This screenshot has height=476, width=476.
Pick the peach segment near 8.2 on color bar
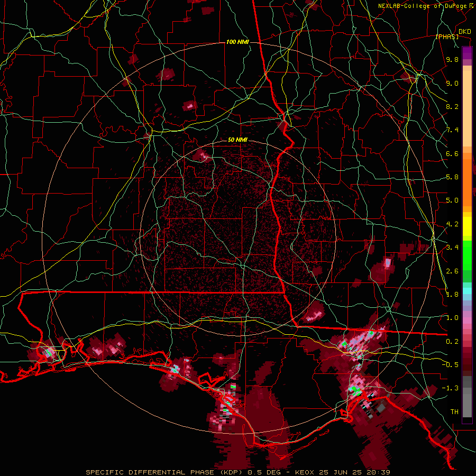point(467,109)
